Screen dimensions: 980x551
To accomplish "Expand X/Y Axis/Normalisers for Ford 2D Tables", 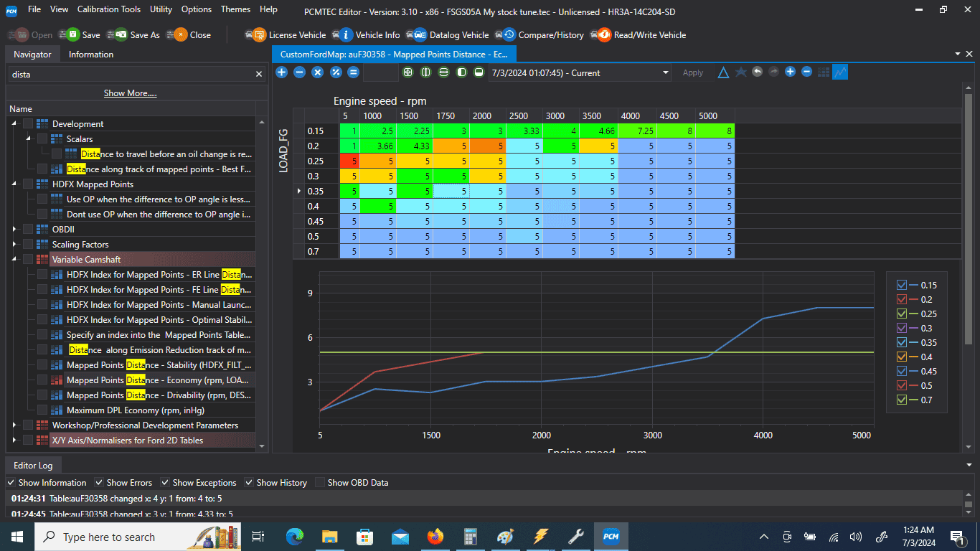I will pos(14,441).
